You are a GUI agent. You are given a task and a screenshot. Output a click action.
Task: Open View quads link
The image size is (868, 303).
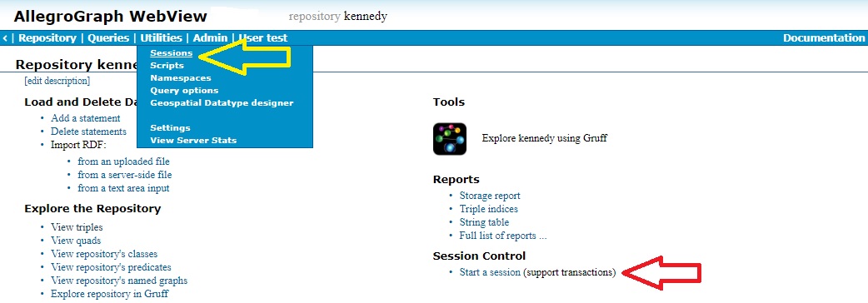76,241
